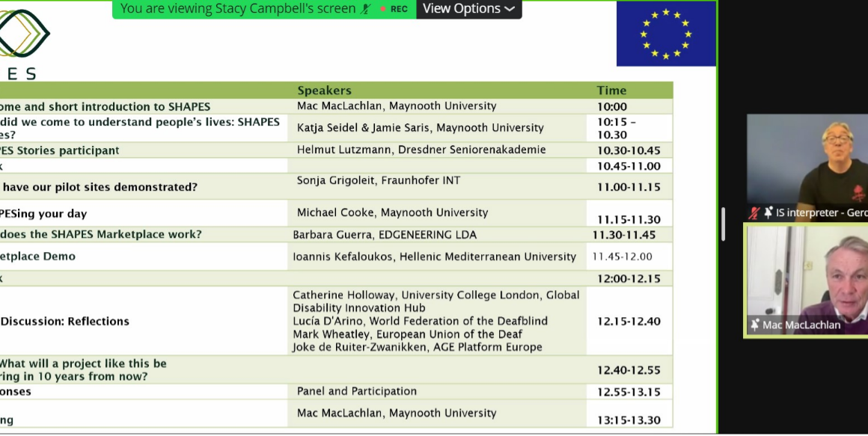Click the "Time" column header
The height and width of the screenshot is (436, 868).
(611, 90)
